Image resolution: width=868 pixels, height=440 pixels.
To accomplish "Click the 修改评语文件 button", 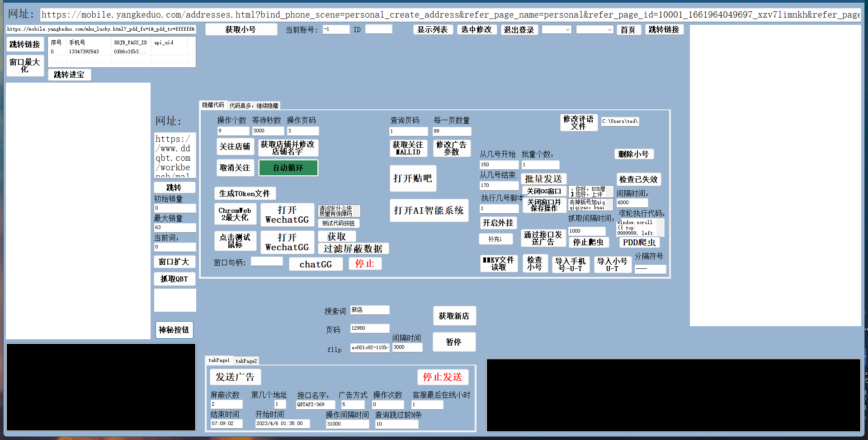I will (579, 122).
